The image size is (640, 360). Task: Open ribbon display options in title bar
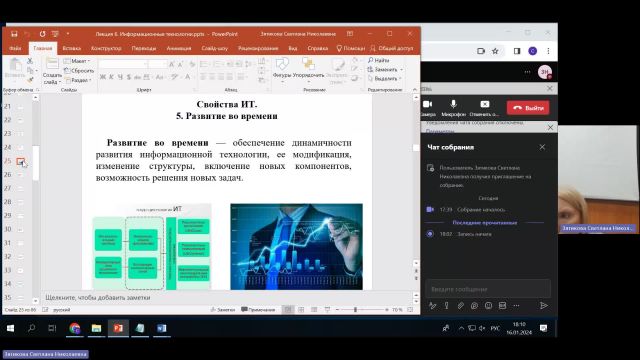pyautogui.click(x=350, y=34)
